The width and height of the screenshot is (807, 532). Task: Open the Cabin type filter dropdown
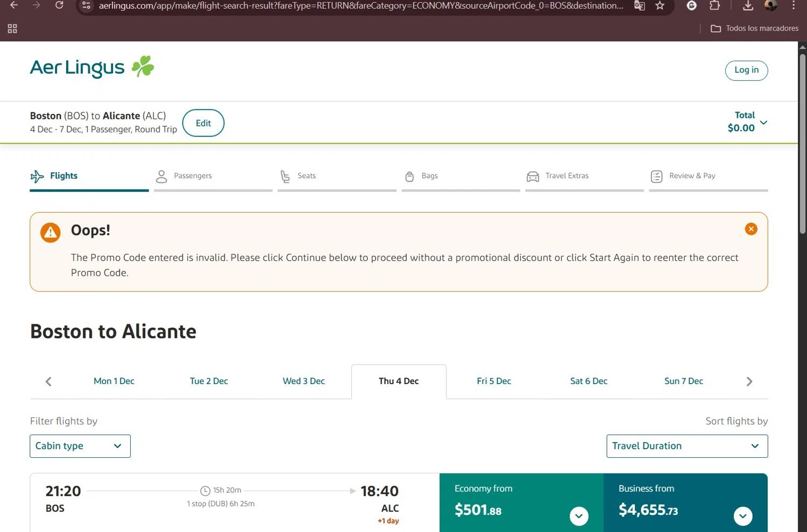[80, 446]
